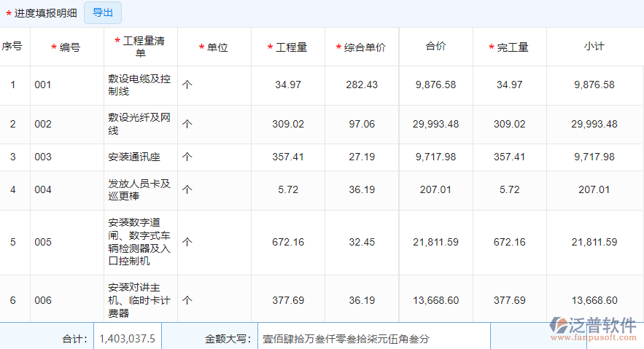The height and width of the screenshot is (349, 644).
Task: Click unit price value 32.45
Action: click(x=362, y=242)
